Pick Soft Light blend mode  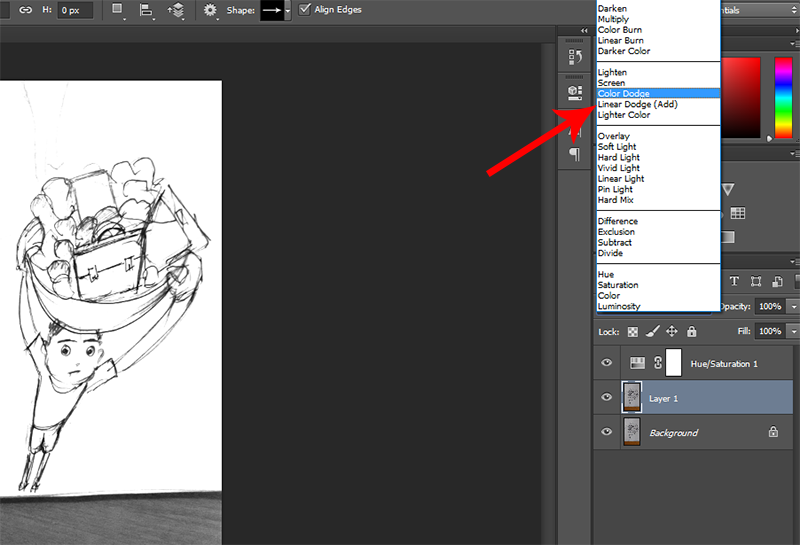coord(658,146)
